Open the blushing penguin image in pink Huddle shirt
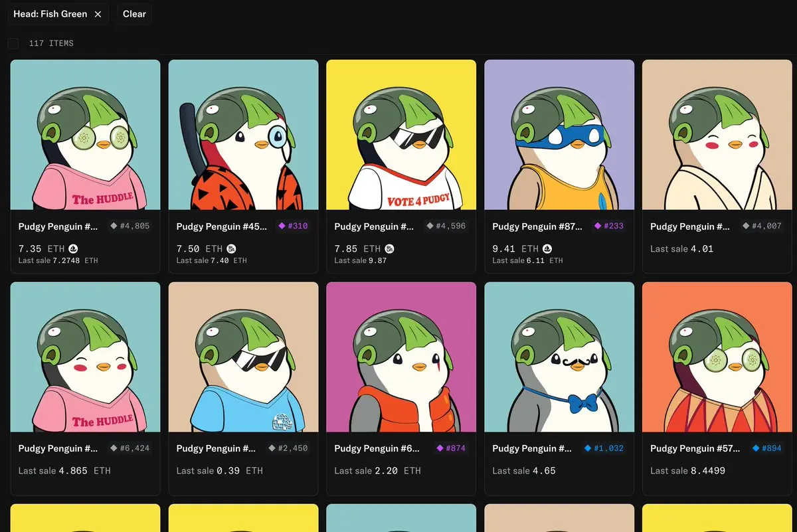 [86, 357]
